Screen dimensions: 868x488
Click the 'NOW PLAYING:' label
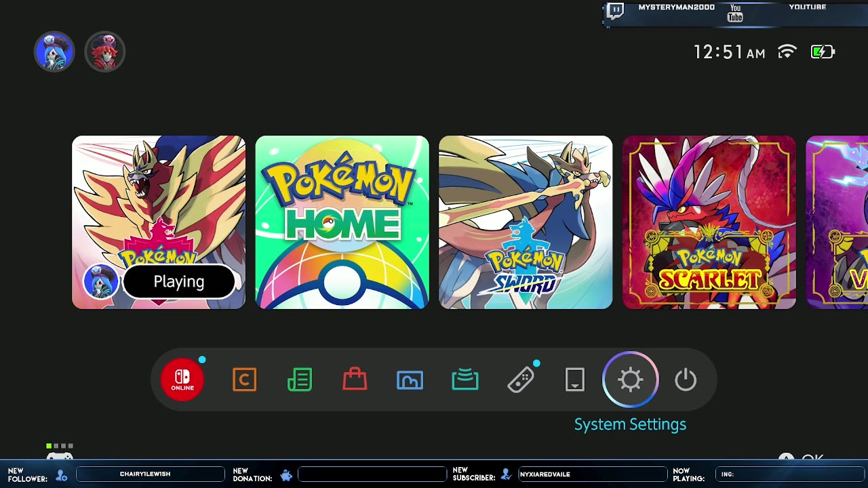tap(689, 475)
